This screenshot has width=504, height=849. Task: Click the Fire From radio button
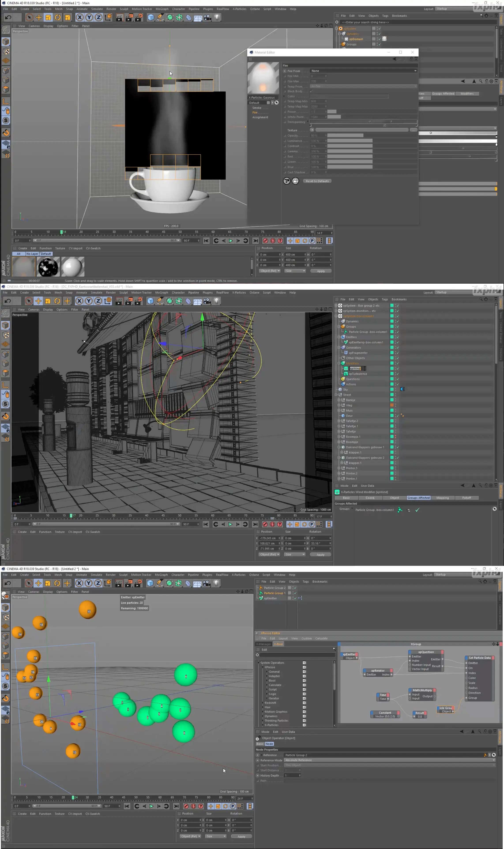(285, 71)
